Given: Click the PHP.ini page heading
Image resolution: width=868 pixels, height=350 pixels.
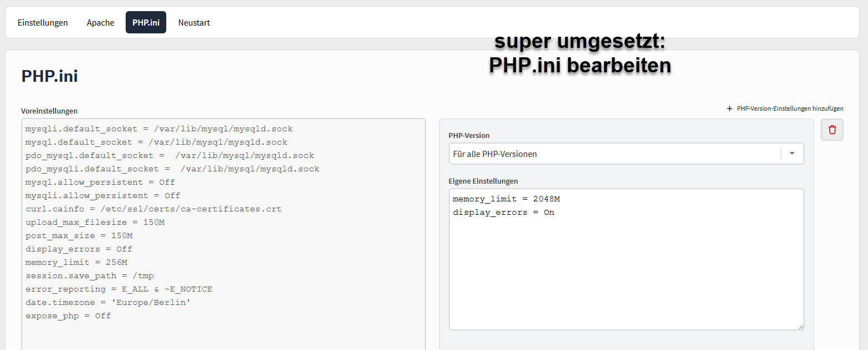Looking at the screenshot, I should pos(49,76).
